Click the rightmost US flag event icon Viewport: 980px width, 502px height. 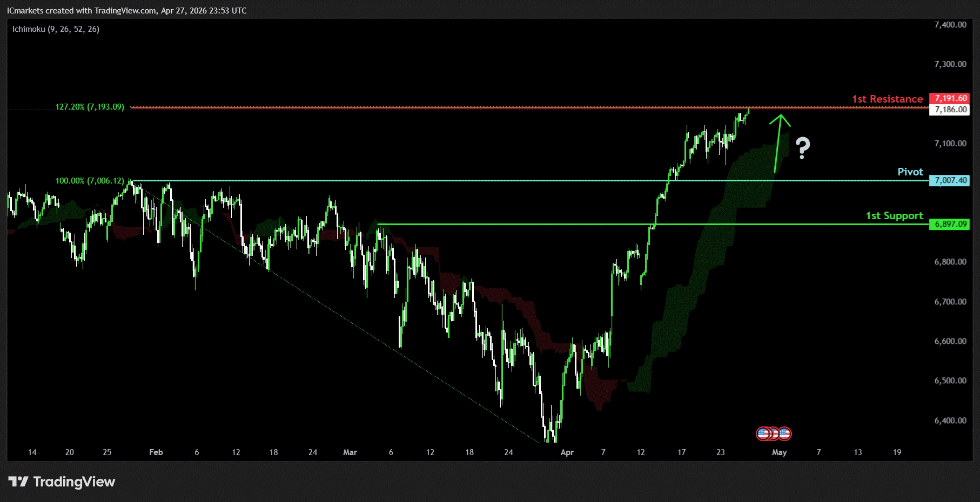pyautogui.click(x=785, y=433)
